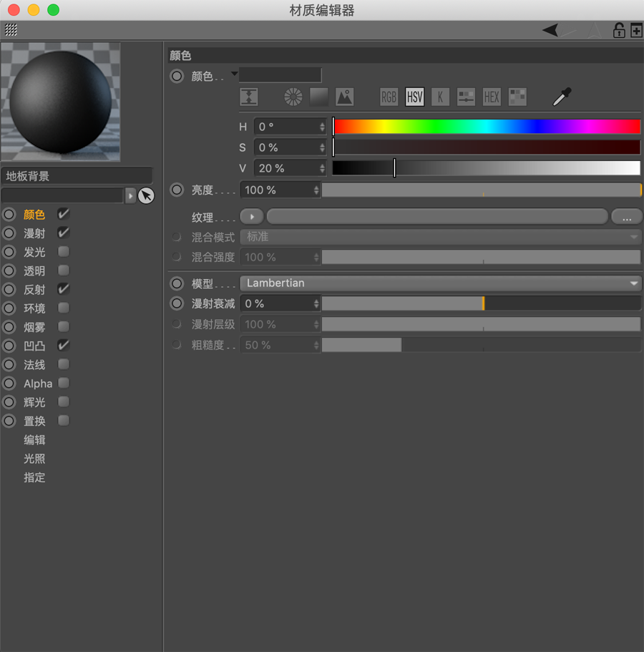Image resolution: width=644 pixels, height=652 pixels.
Task: Open the color swatches mode
Action: (x=517, y=97)
